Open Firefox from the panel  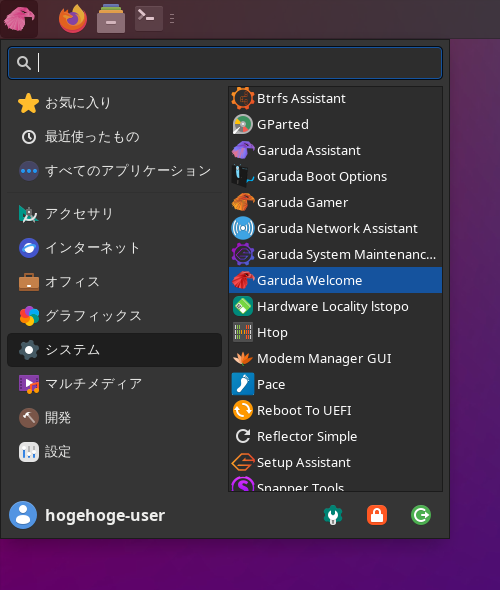coord(73,18)
